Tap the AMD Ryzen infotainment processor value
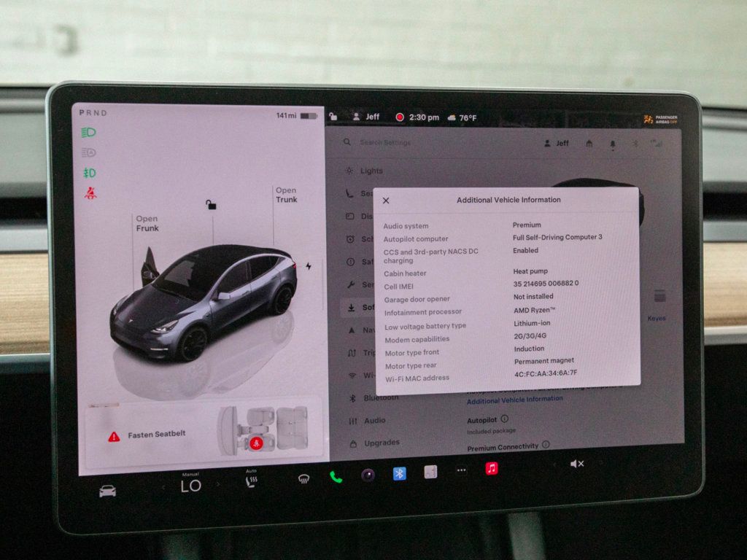This screenshot has width=747, height=560. 535,310
